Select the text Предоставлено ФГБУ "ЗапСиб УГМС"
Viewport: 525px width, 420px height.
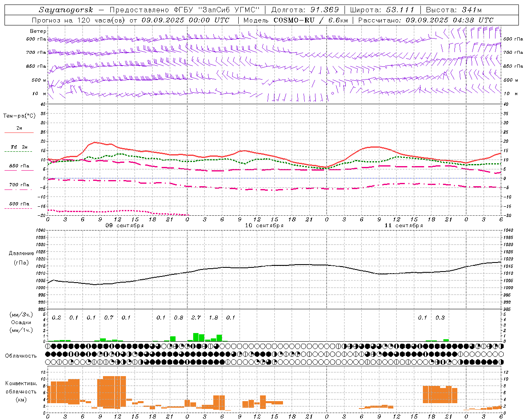[x=185, y=10]
